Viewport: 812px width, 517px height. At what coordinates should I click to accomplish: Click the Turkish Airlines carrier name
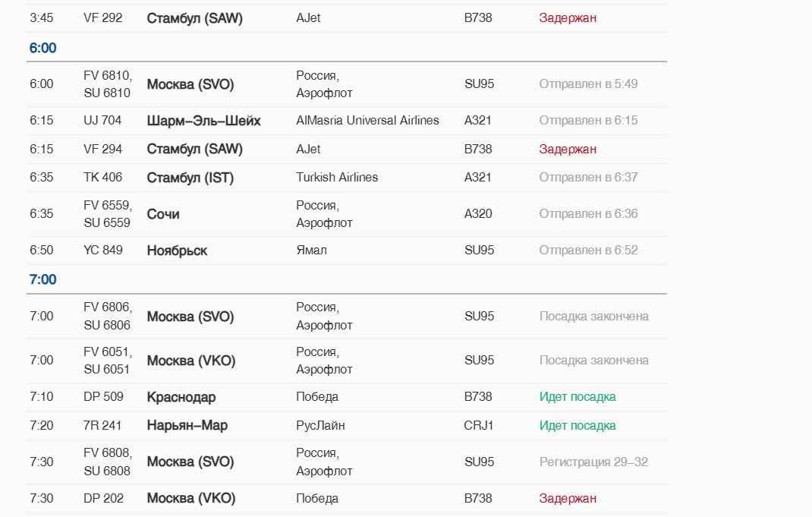(337, 178)
